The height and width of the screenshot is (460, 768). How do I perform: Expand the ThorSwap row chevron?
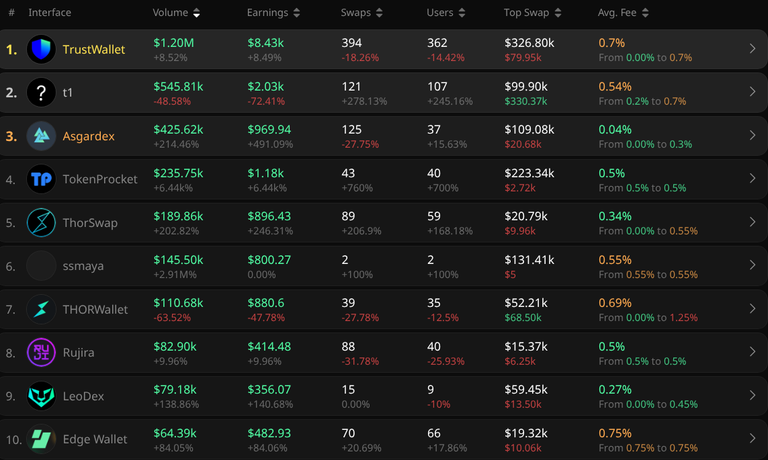pyautogui.click(x=752, y=222)
